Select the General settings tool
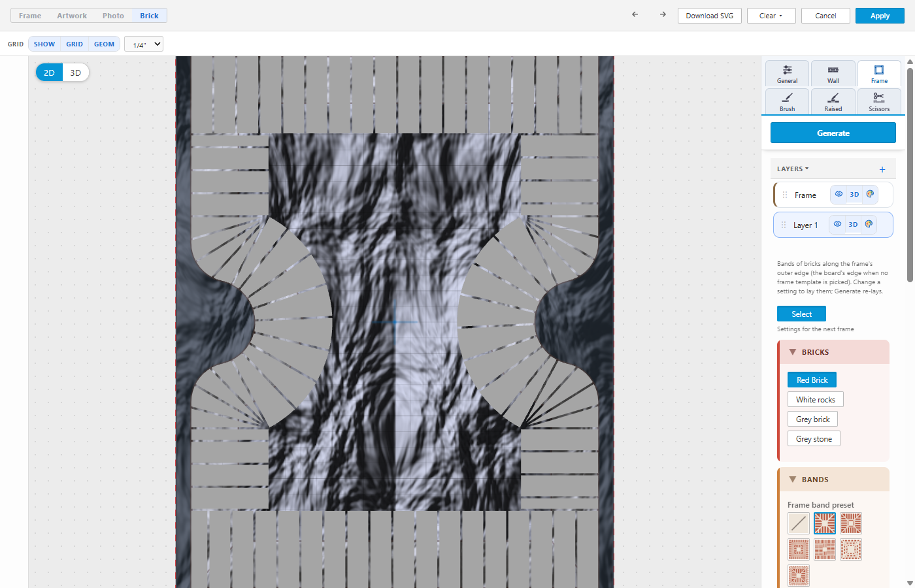The height and width of the screenshot is (588, 915). [x=788, y=74]
